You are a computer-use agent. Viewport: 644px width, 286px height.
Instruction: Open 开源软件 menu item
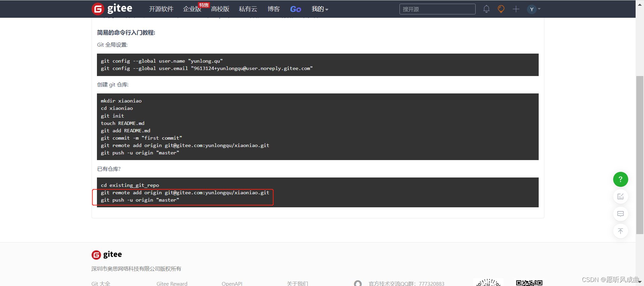coord(161,9)
